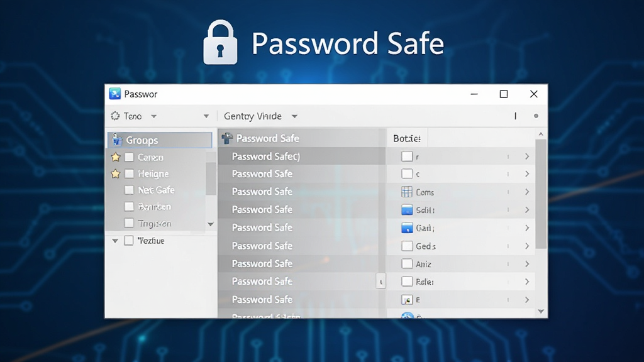Maximize the Passwor window
This screenshot has width=644, height=362.
click(504, 94)
